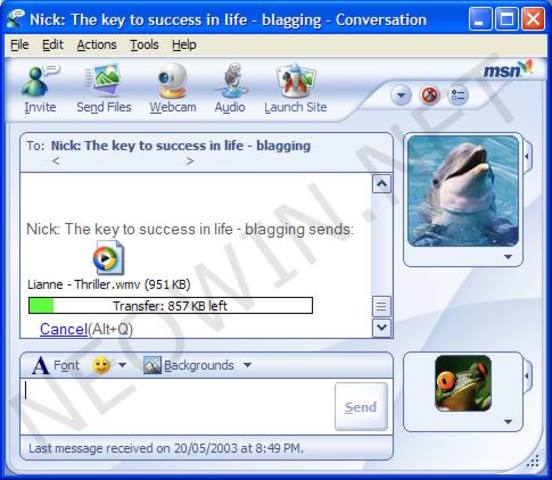Screen dimensions: 552x480
Task: Click the scroll up arrow in the conversation
Action: [382, 183]
